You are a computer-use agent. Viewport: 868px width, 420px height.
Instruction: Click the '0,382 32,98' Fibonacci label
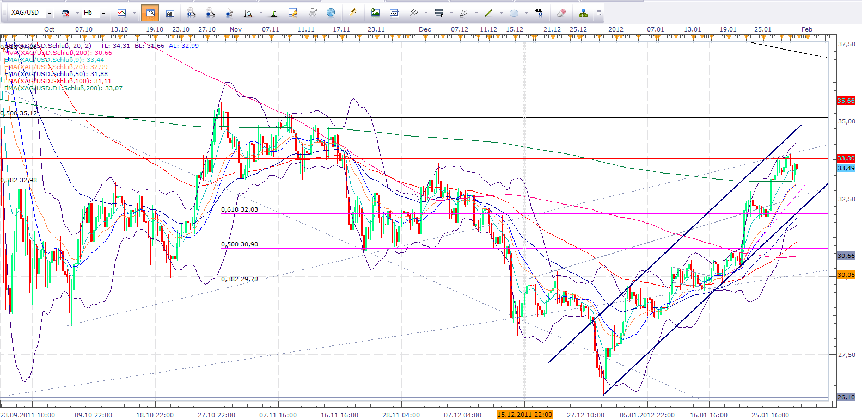pyautogui.click(x=19, y=180)
